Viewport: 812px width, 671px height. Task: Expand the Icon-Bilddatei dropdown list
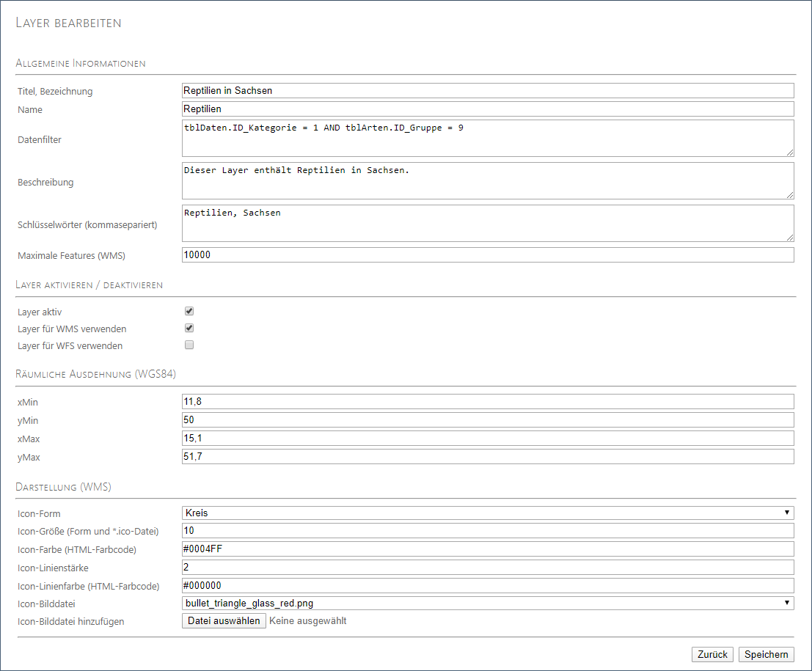pyautogui.click(x=487, y=603)
